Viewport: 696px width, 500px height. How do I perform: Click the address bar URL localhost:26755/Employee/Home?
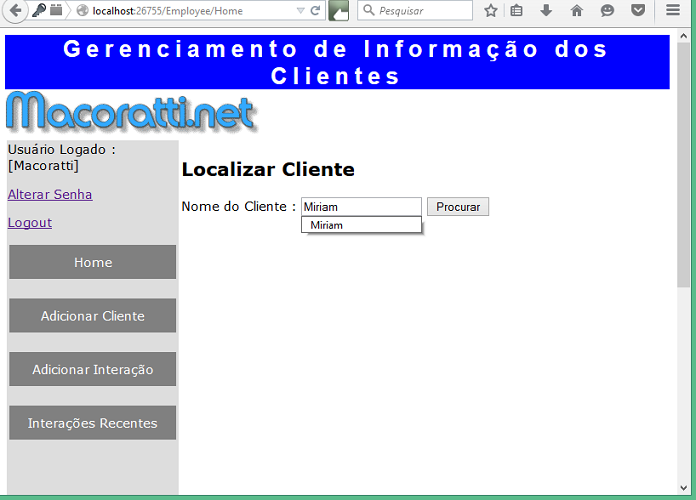tap(168, 11)
